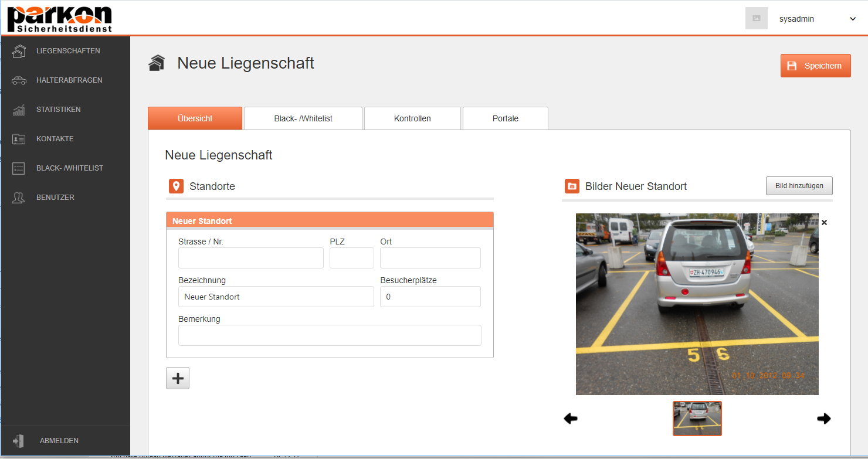The height and width of the screenshot is (459, 868).
Task: Remove the car photo using the X
Action: click(824, 223)
